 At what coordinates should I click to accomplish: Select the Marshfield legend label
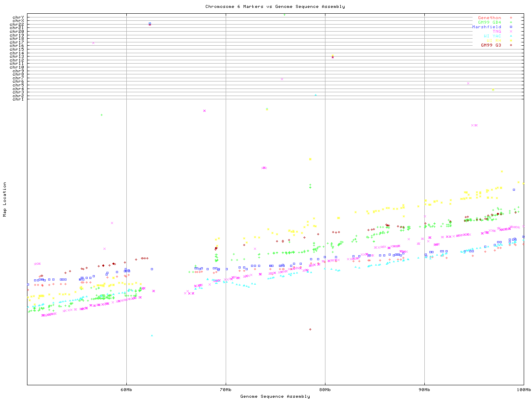coord(486,27)
